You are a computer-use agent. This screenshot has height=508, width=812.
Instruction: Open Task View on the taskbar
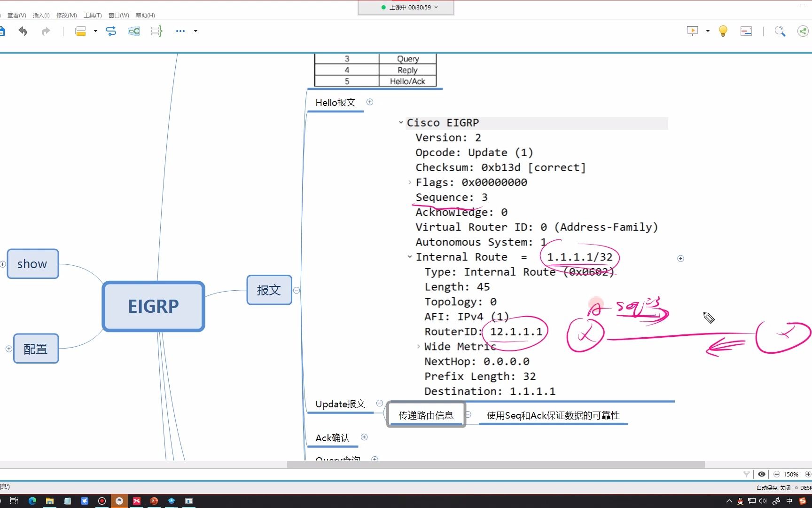pos(14,501)
